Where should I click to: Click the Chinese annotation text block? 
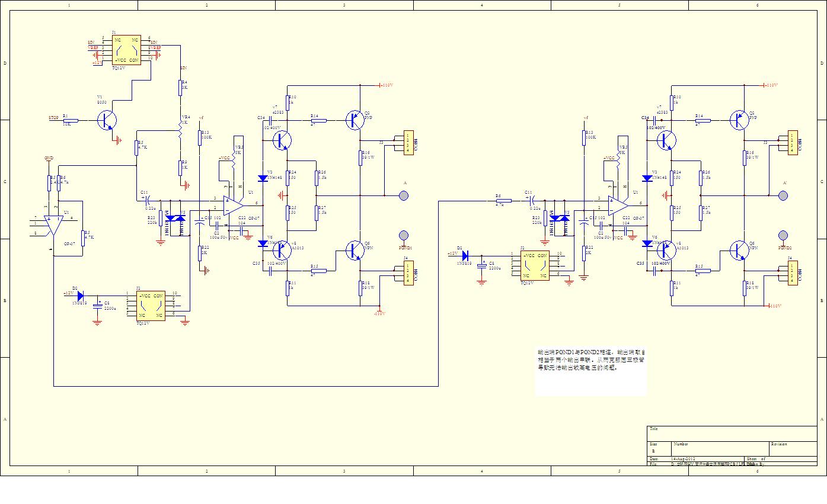(x=590, y=360)
